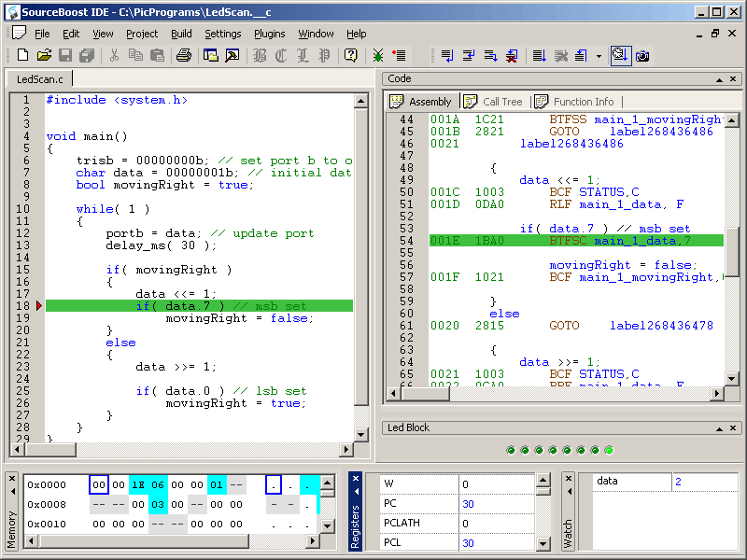The width and height of the screenshot is (747, 560).
Task: Click the step into debug icon
Action: click(x=447, y=56)
